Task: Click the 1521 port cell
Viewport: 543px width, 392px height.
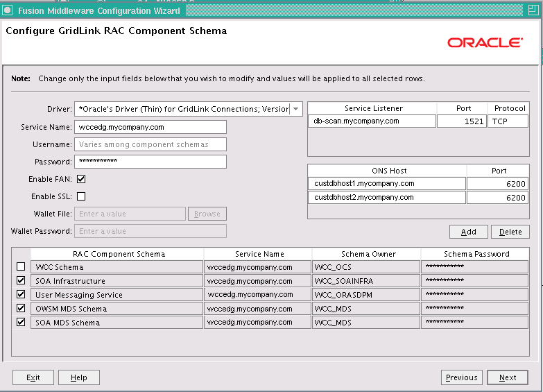Action: (462, 121)
